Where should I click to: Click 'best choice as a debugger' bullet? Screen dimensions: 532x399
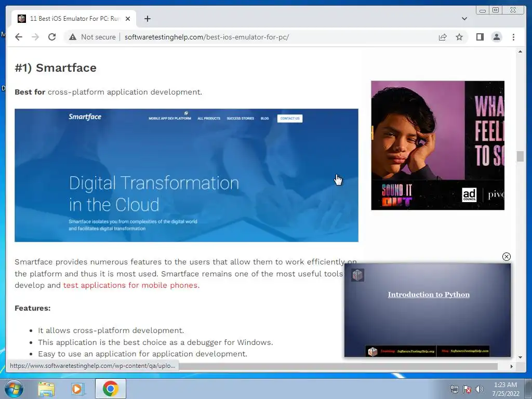point(155,342)
